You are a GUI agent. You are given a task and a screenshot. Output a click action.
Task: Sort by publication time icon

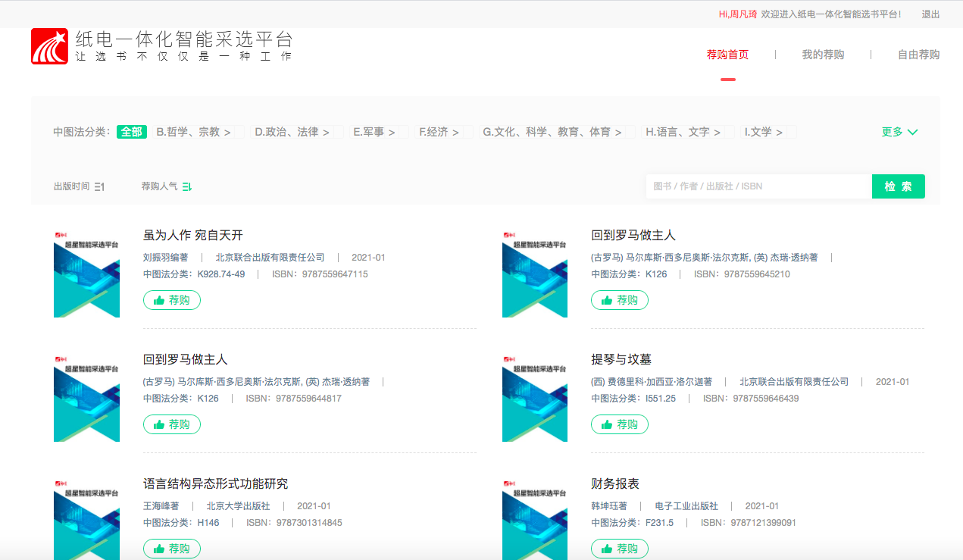coord(99,186)
